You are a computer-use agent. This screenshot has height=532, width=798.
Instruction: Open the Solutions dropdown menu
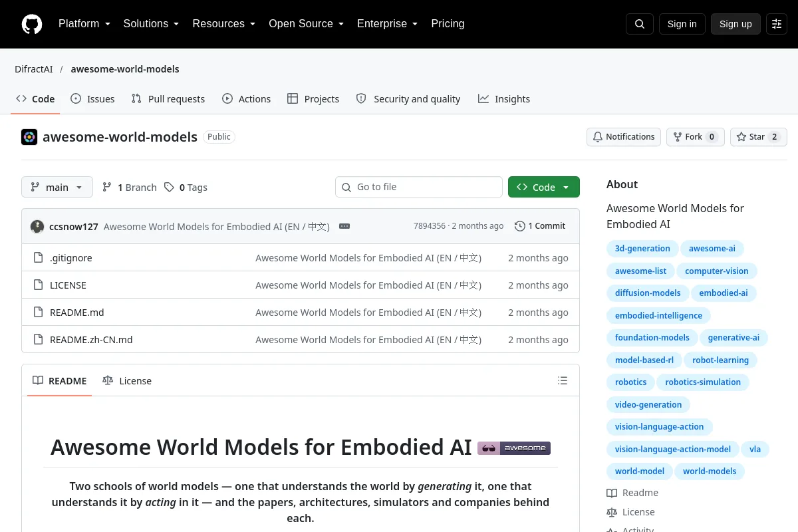151,24
